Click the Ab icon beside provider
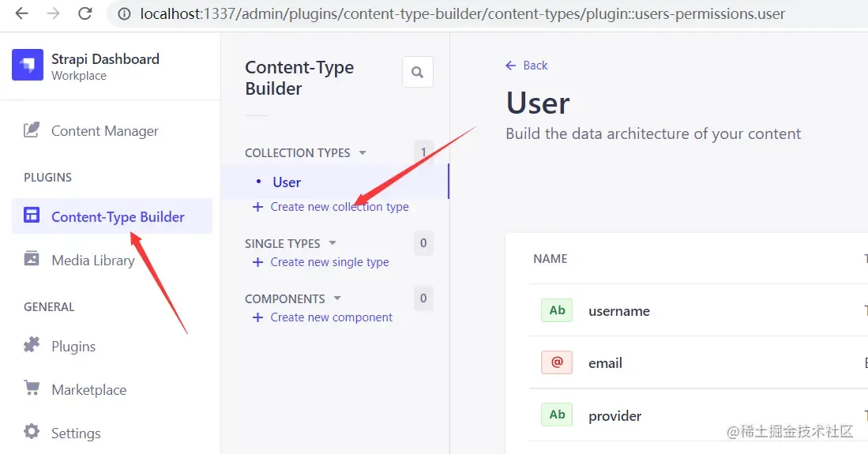This screenshot has height=454, width=868. pyautogui.click(x=557, y=415)
